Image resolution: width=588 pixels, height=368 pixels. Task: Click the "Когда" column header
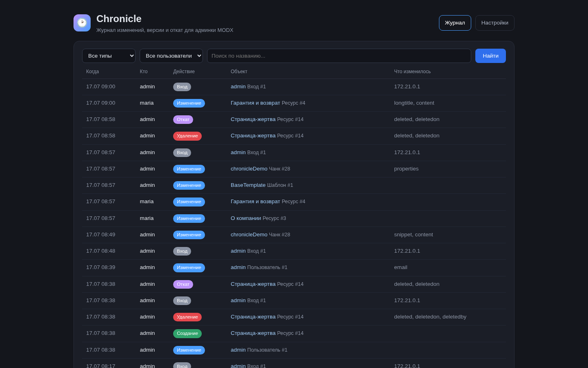tap(92, 71)
